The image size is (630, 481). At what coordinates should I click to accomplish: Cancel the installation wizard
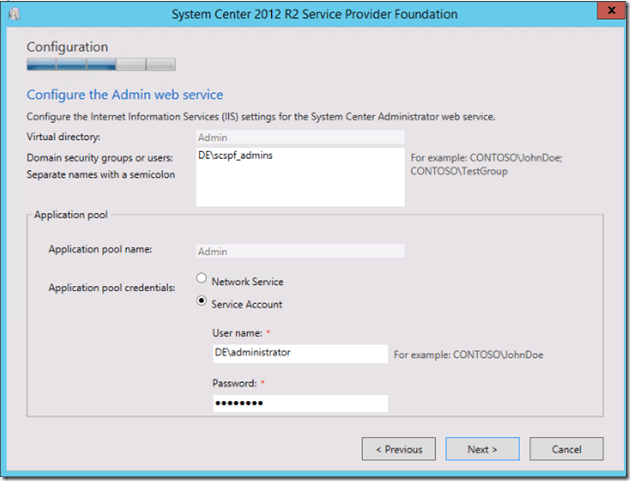click(566, 449)
